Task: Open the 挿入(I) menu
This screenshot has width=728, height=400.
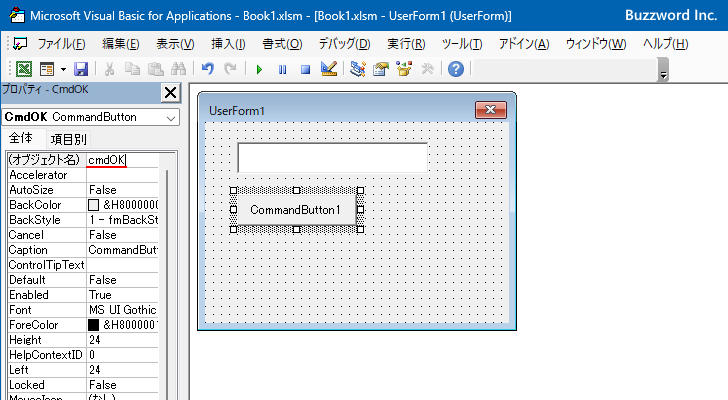Action: pyautogui.click(x=228, y=44)
